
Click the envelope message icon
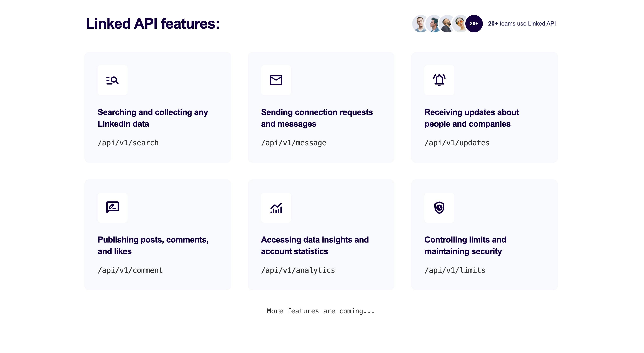[x=276, y=80]
